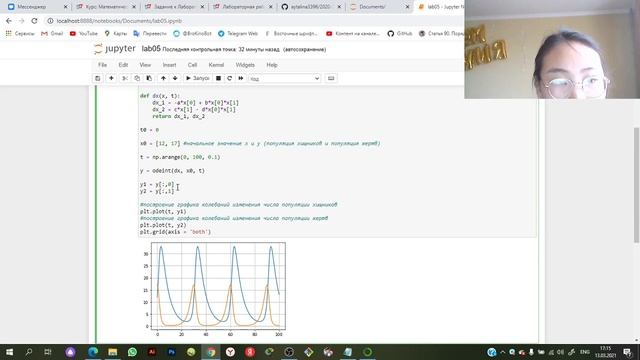Open the Help menu

point(272,65)
